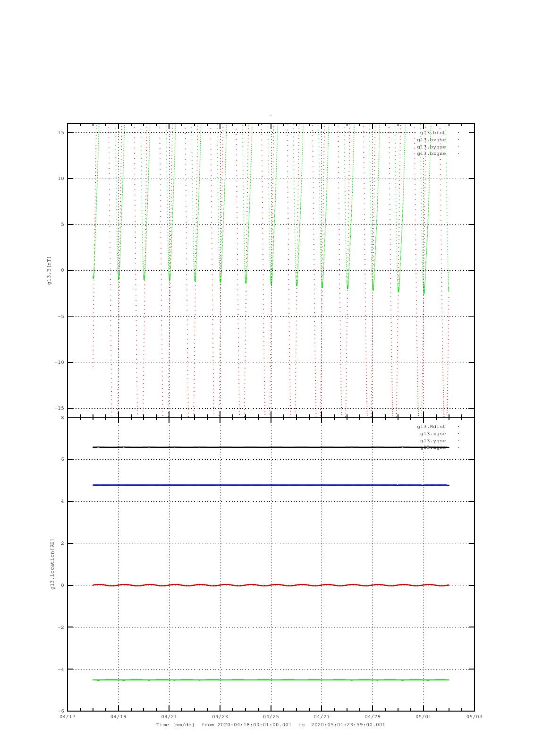Select the 6 tick on location axis
Screen dimensions: 534x756
pos(63,459)
